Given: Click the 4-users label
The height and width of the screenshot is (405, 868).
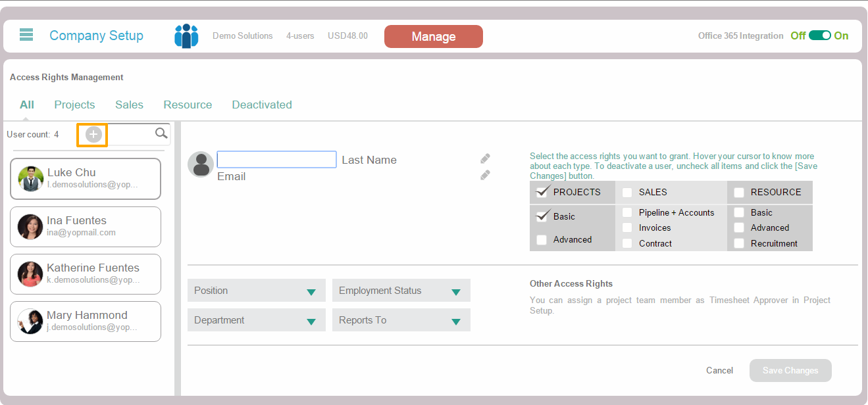Looking at the screenshot, I should point(300,36).
